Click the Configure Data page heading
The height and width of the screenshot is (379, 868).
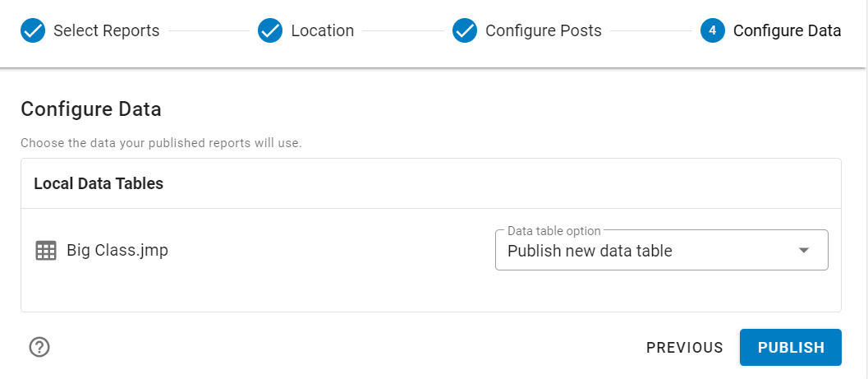[x=90, y=109]
